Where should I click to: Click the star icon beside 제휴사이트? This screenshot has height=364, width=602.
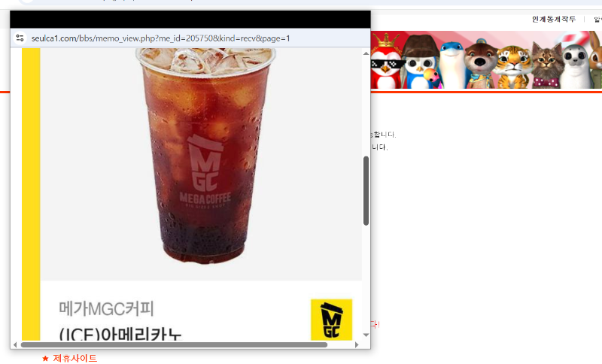pyautogui.click(x=45, y=359)
